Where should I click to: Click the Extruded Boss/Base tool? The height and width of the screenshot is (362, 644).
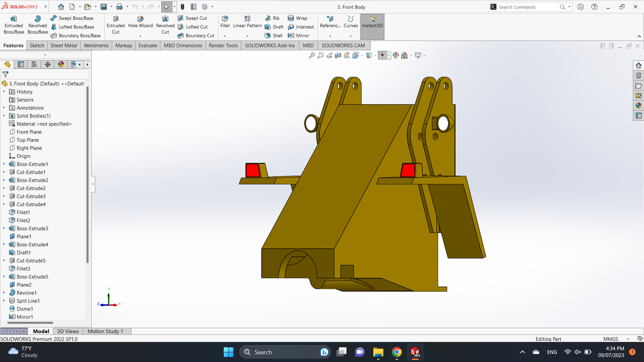[14, 25]
